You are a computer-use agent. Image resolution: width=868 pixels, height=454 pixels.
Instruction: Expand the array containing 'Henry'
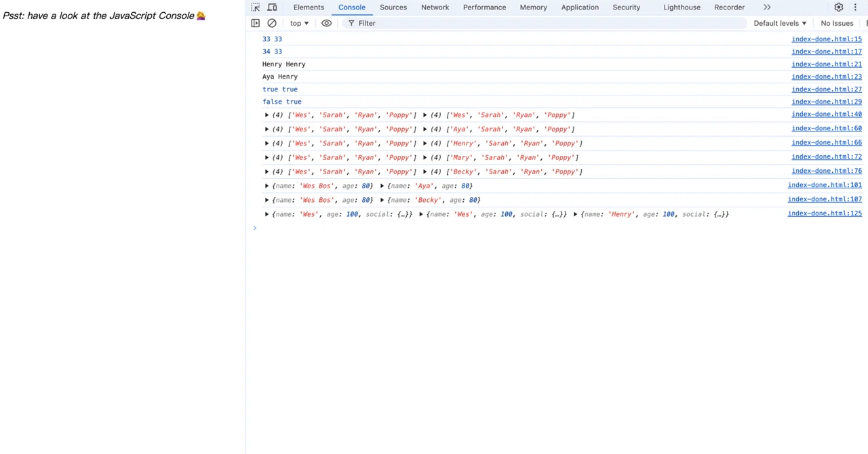click(425, 144)
